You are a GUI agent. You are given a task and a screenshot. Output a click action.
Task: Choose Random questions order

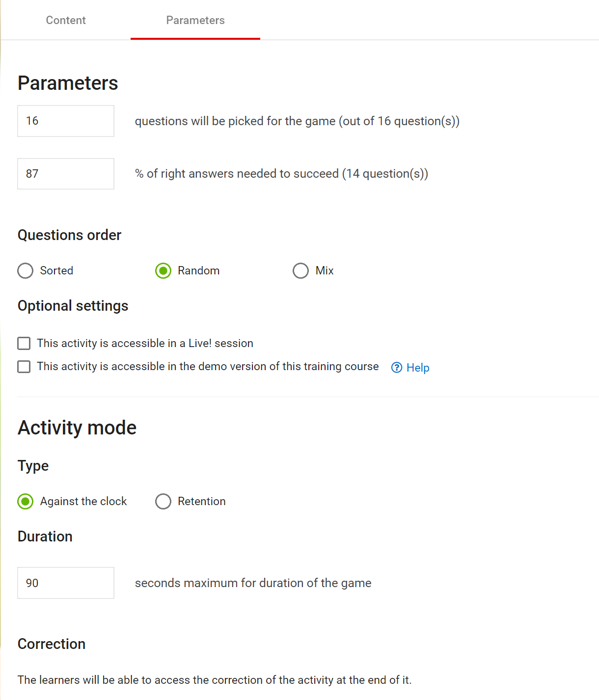click(x=163, y=271)
